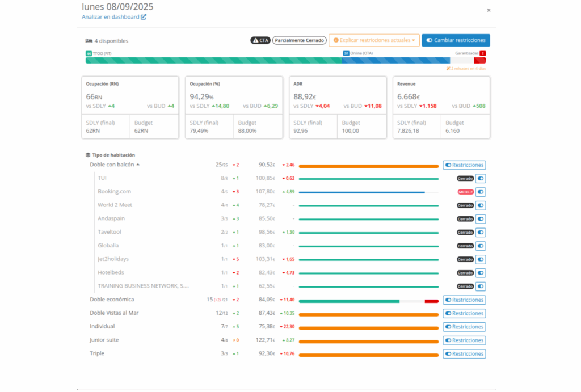Image resolution: width=581 pixels, height=392 pixels.
Task: Click the bed icon next to 4 disponibles
Action: point(89,41)
